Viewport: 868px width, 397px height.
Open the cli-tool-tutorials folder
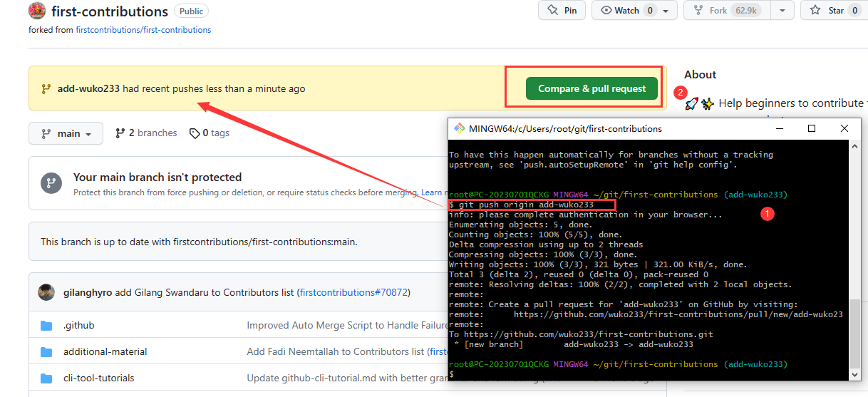point(98,378)
